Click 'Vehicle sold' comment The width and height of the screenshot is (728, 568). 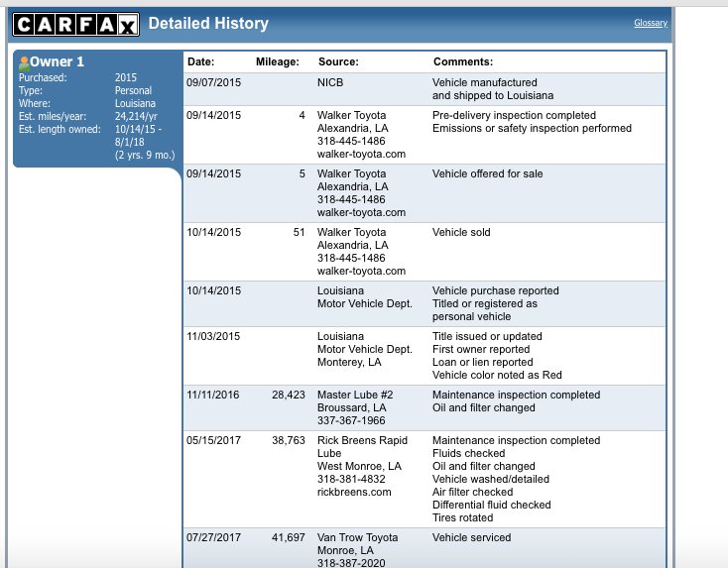pyautogui.click(x=461, y=232)
